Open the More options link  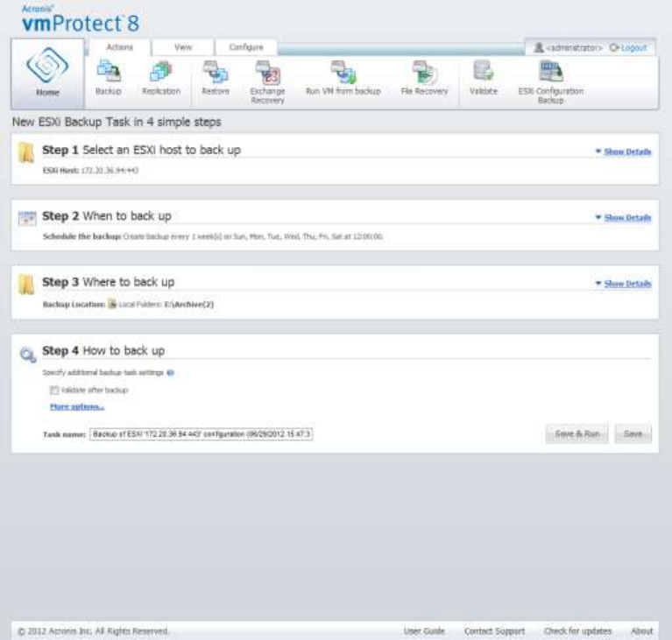pos(77,406)
